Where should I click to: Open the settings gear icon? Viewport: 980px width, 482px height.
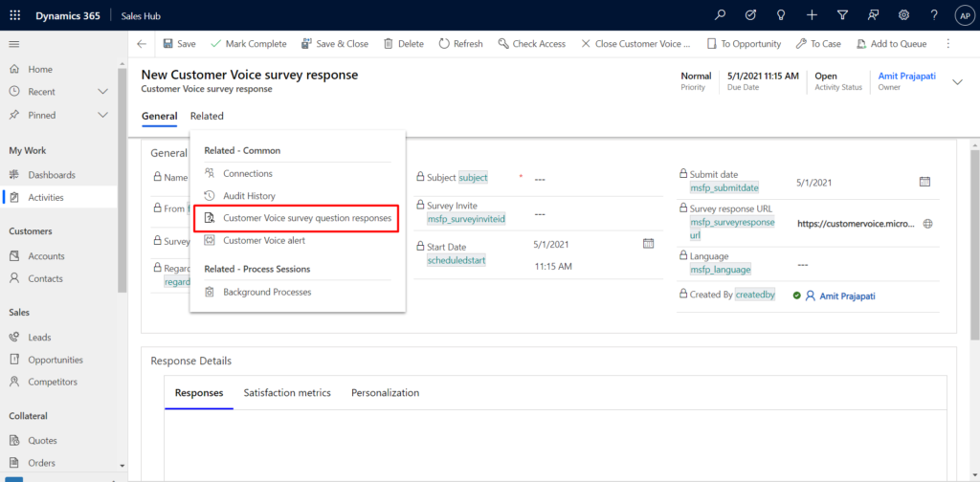coord(903,15)
